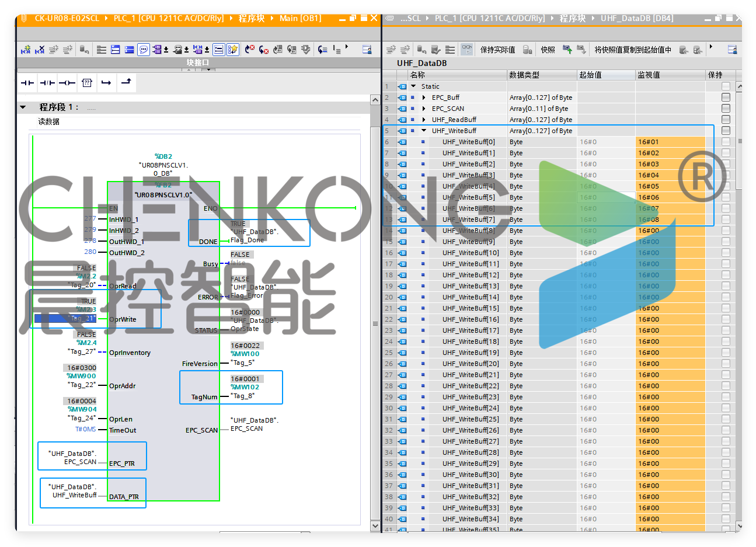Collapse 程序段 1 network
The height and width of the screenshot is (547, 756).
click(23, 107)
